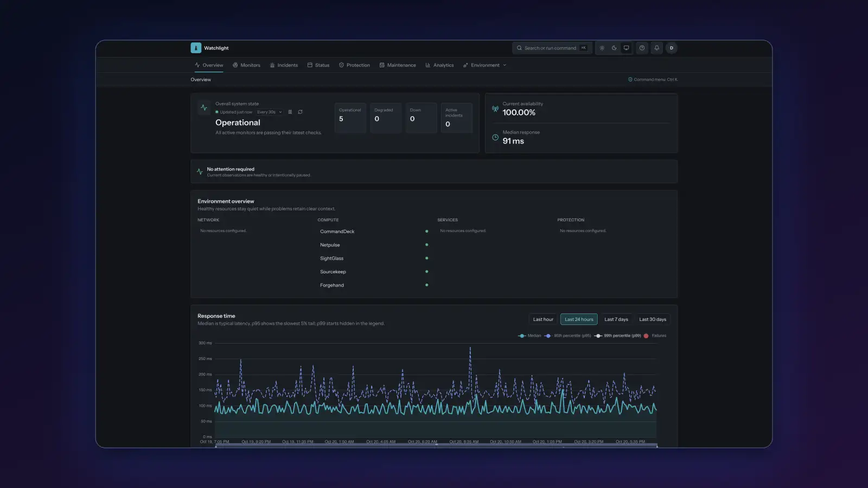Screen dimensions: 868x488
Task: Open the Forgehand compute resource
Action: pos(374,285)
